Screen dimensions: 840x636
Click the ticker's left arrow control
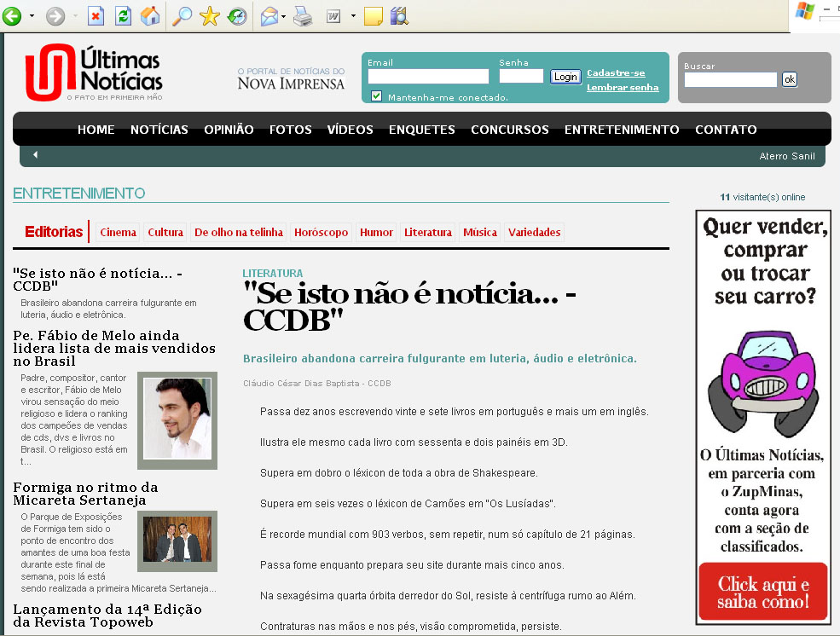(35, 155)
